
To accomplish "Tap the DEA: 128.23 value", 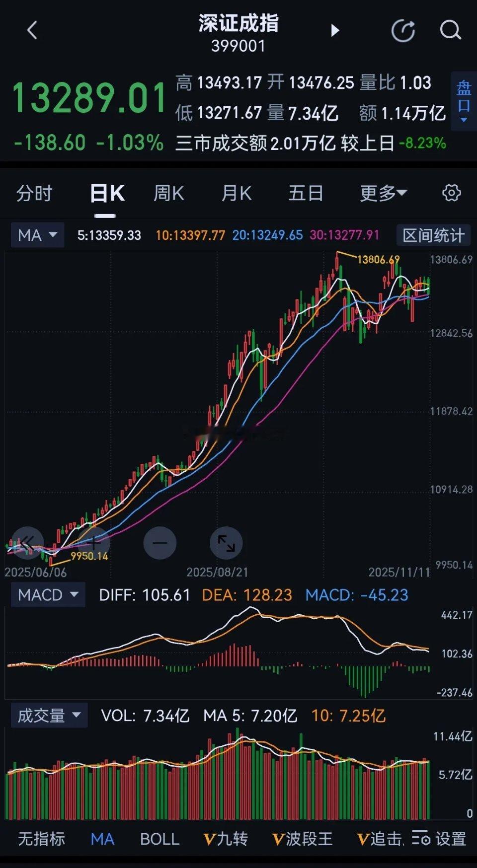I will pyautogui.click(x=247, y=595).
